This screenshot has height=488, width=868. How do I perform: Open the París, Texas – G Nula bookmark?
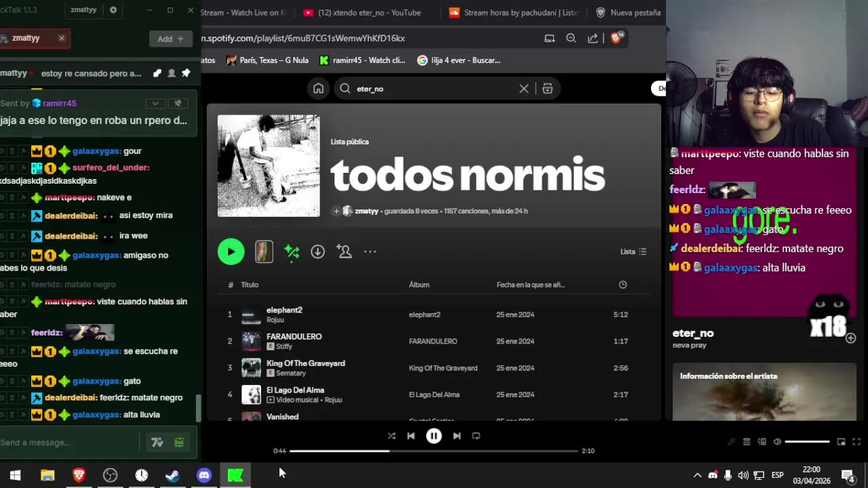[x=267, y=60]
